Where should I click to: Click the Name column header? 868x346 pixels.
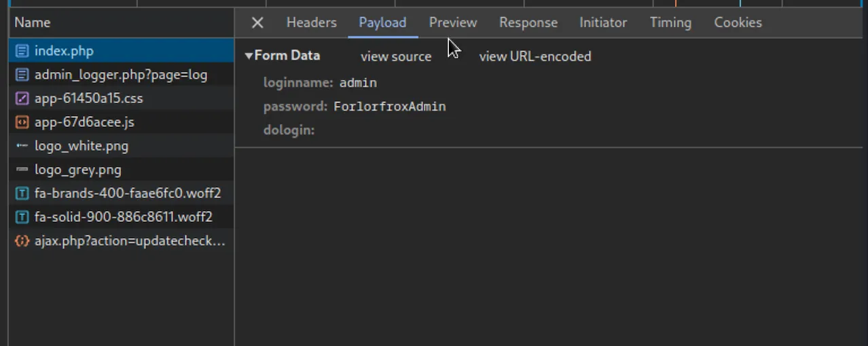33,22
